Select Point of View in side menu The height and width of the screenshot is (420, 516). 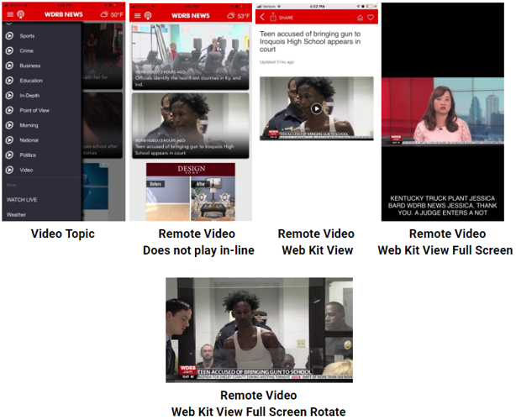pos(34,110)
